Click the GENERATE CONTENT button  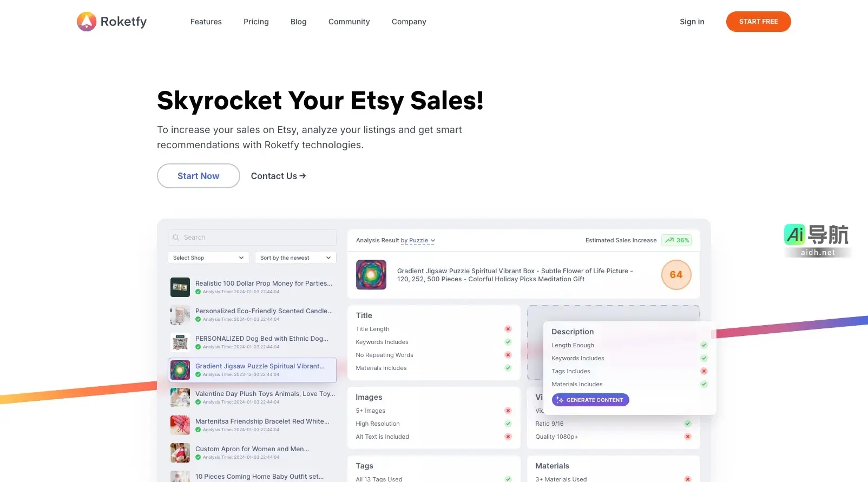click(x=590, y=400)
